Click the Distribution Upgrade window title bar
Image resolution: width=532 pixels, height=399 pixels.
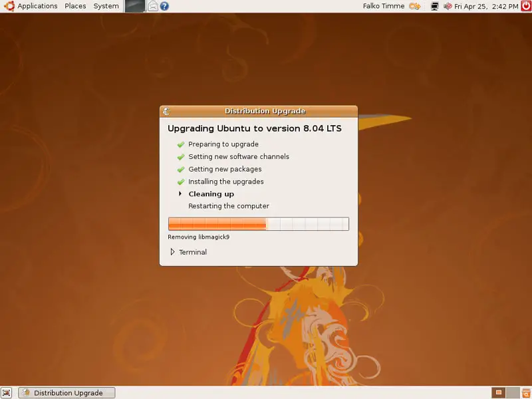[x=259, y=111]
